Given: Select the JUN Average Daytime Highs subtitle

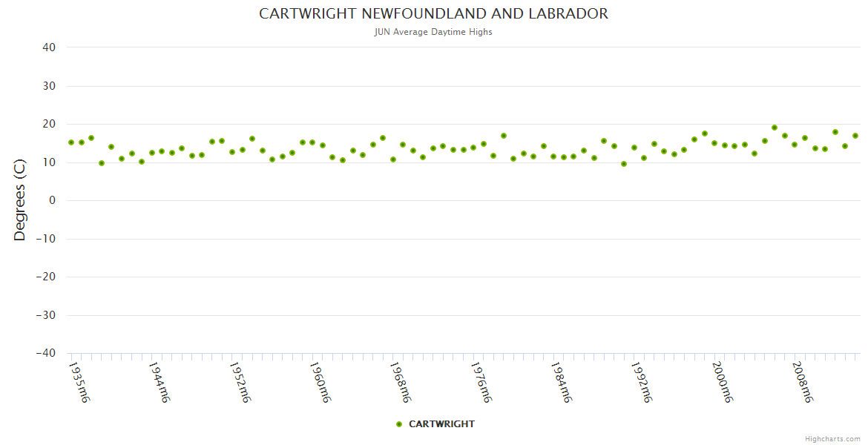Looking at the screenshot, I should 433,32.
